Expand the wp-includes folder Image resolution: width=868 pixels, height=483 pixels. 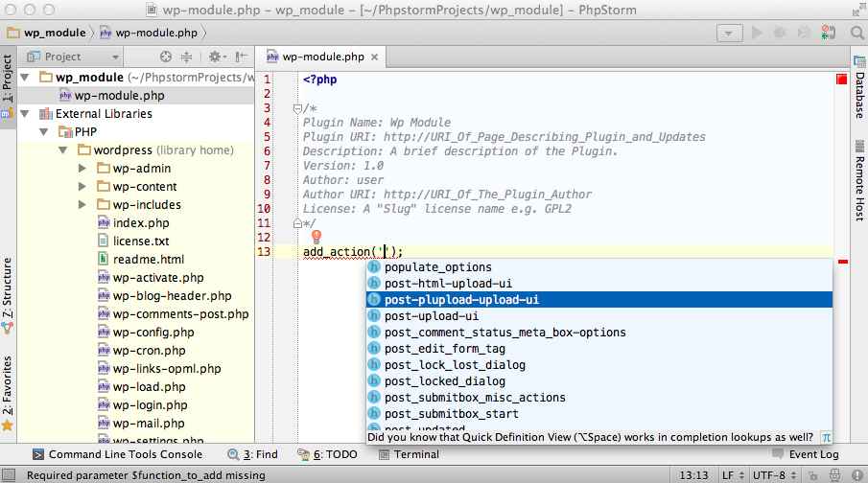(x=82, y=205)
